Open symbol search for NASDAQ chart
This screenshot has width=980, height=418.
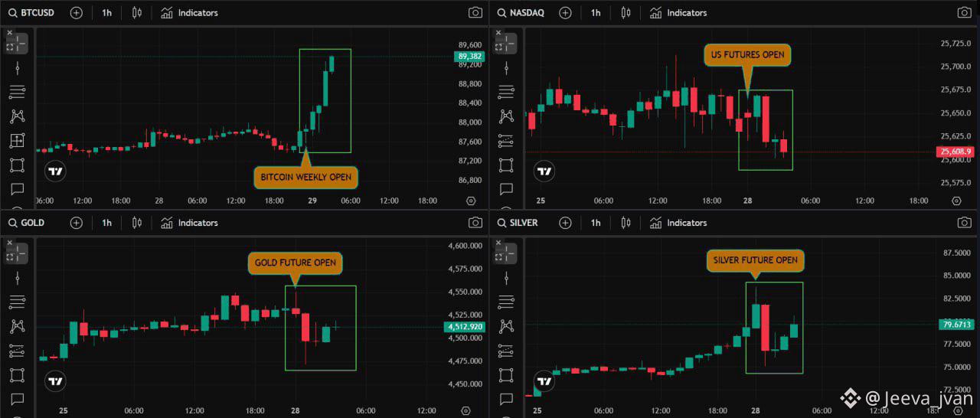521,13
